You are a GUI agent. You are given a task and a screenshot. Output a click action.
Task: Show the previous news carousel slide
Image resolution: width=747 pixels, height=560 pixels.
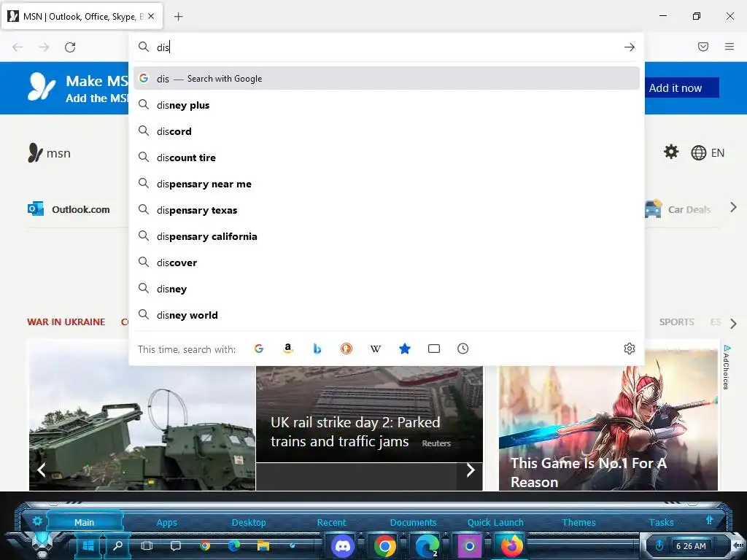click(42, 470)
